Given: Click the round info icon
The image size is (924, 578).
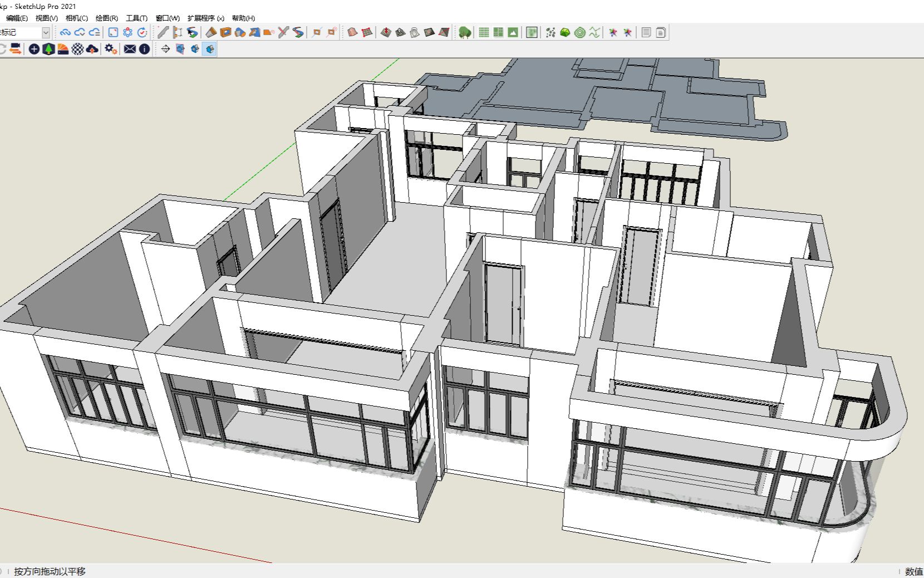Looking at the screenshot, I should [x=144, y=49].
